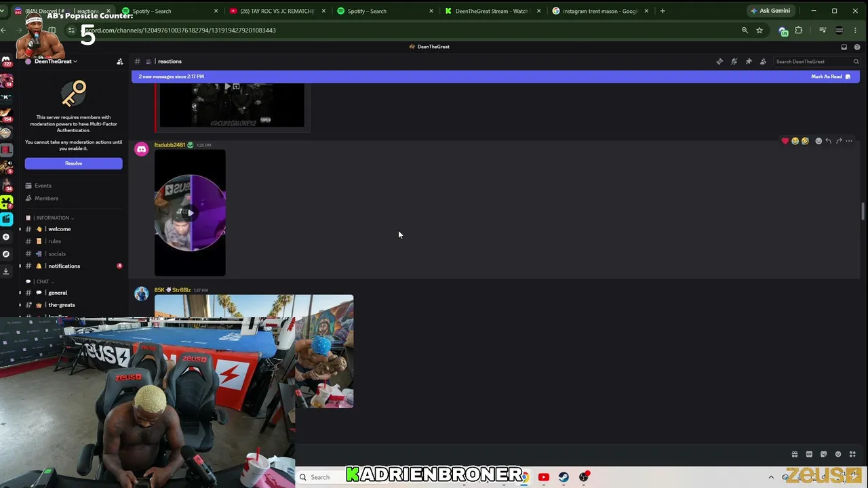The image size is (868, 488).
Task: Open the add reaction emoji picker
Action: pos(818,141)
